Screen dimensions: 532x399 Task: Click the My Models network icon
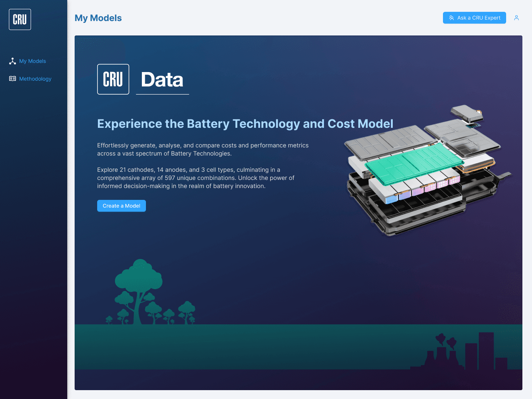[13, 61]
